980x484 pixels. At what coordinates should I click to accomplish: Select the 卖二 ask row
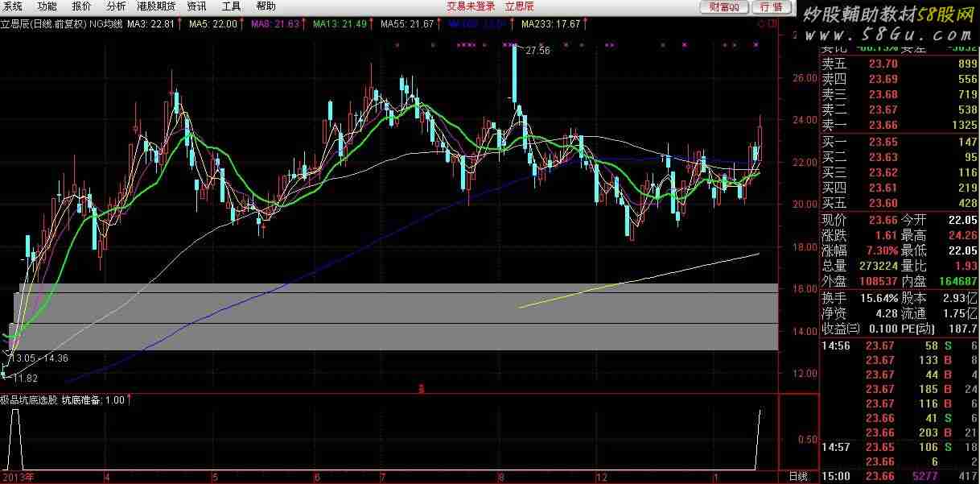(x=900, y=110)
